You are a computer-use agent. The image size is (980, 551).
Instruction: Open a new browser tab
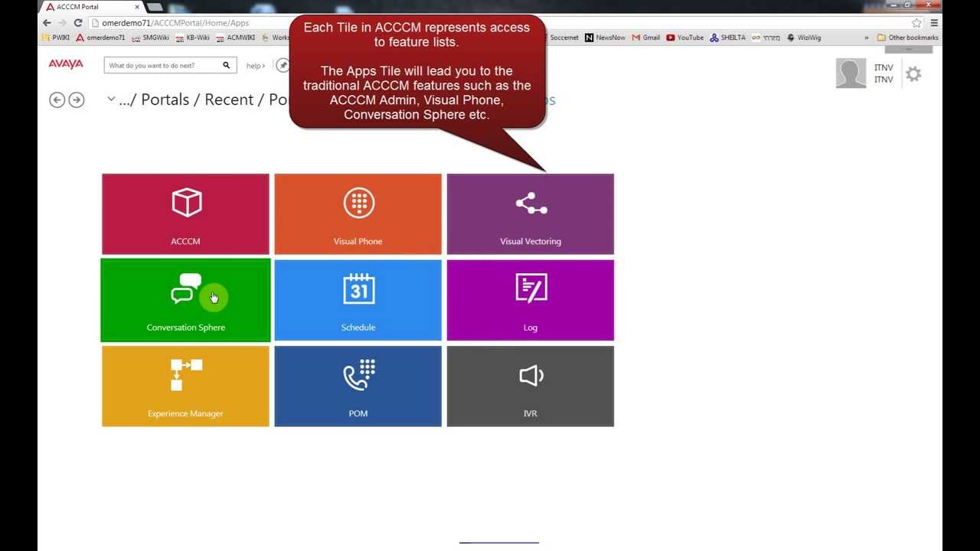[x=155, y=7]
